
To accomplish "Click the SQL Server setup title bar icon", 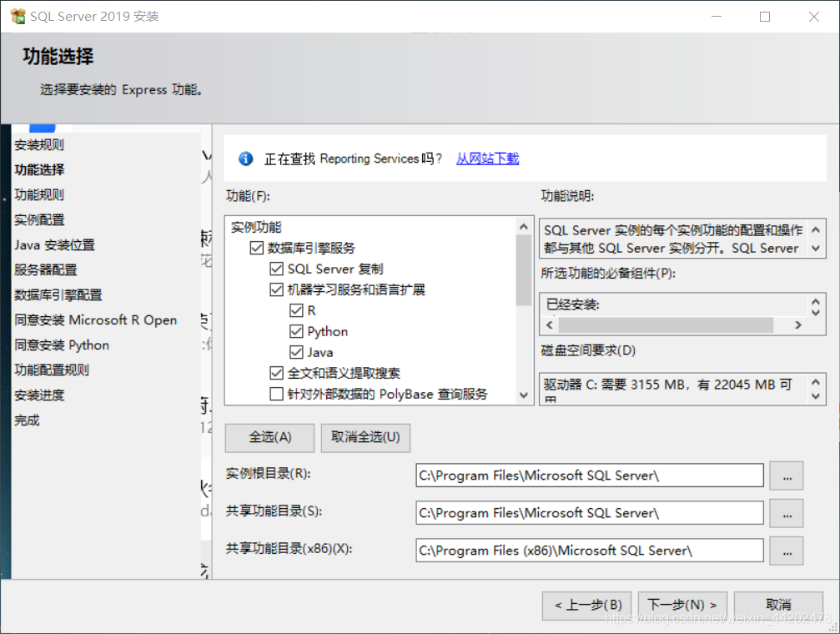I will click(18, 16).
